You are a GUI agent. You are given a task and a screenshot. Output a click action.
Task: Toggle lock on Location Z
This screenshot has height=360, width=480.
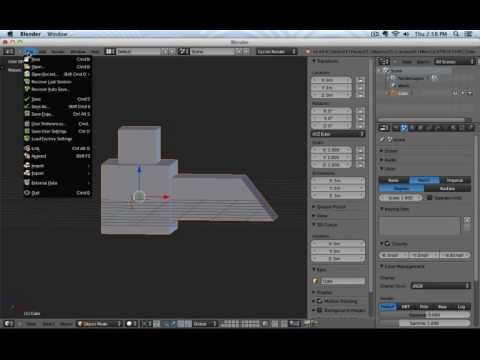click(360, 95)
